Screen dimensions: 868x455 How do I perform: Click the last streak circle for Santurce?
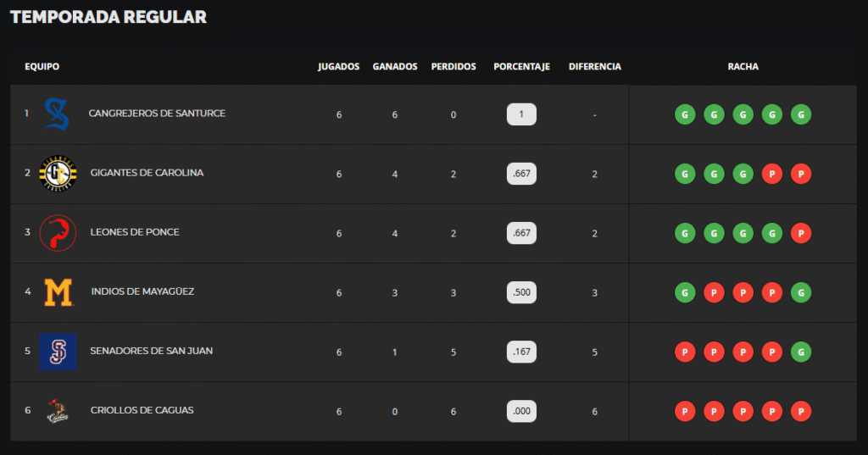click(x=801, y=114)
